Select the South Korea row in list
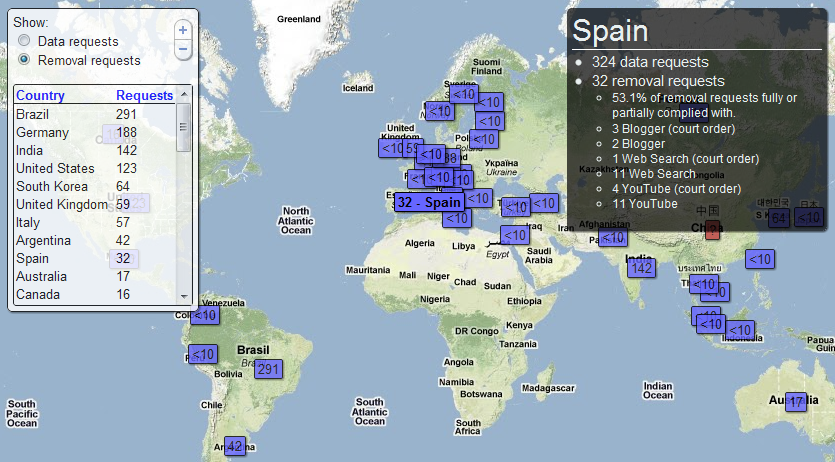This screenshot has width=835, height=462. pyautogui.click(x=95, y=187)
